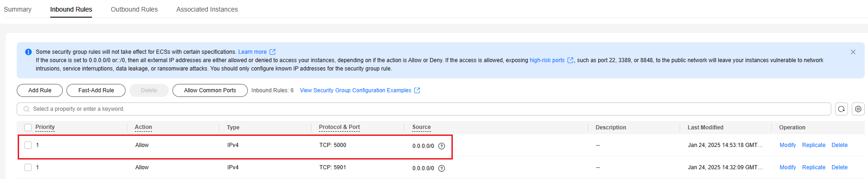Select all rules with header checkbox
Viewport: 868px width, 179px height.
click(x=28, y=128)
